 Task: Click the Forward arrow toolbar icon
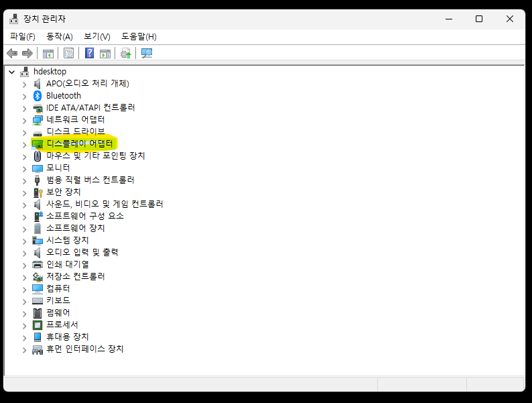[x=27, y=53]
